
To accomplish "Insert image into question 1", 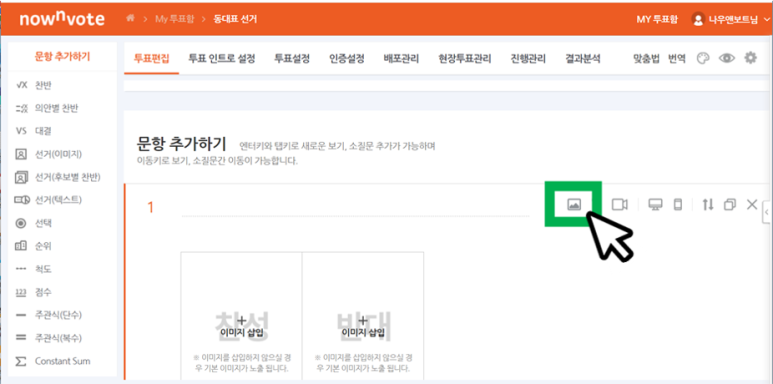I will [574, 205].
